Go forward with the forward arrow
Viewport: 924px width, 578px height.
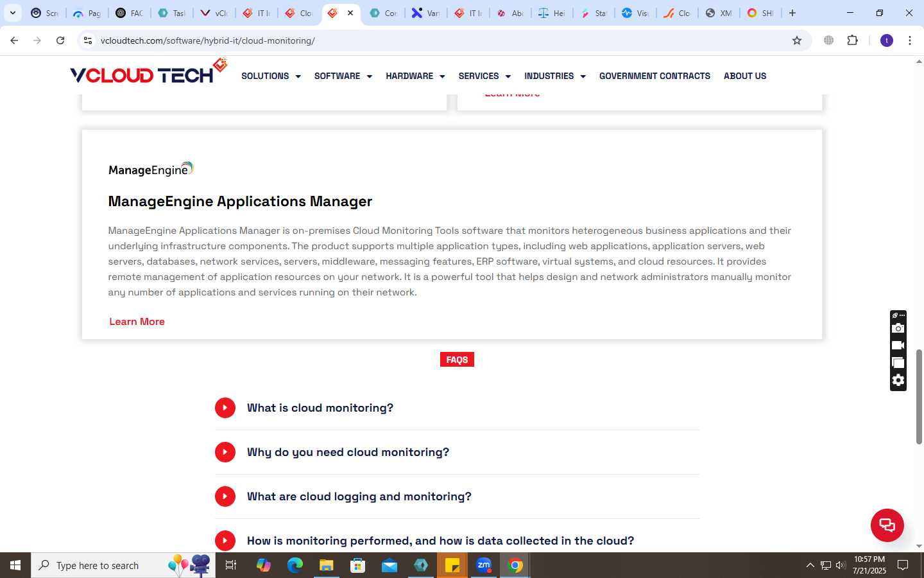pyautogui.click(x=37, y=40)
